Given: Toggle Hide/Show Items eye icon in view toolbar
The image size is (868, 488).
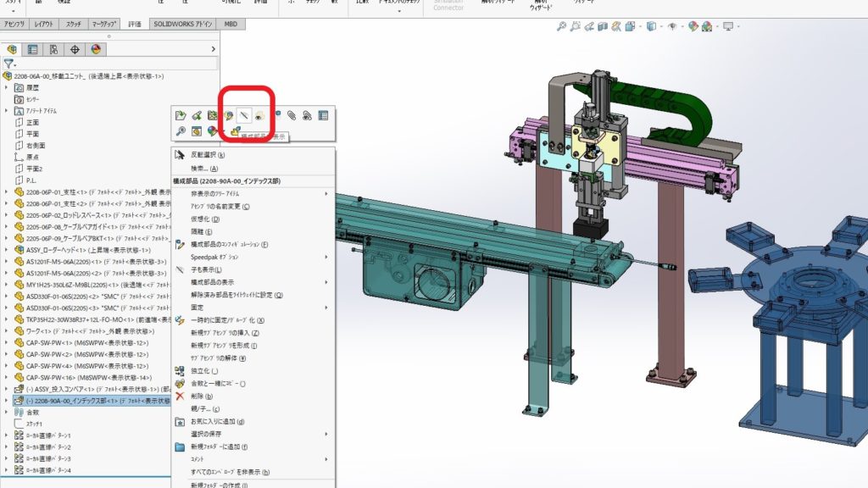Looking at the screenshot, I should 673,26.
